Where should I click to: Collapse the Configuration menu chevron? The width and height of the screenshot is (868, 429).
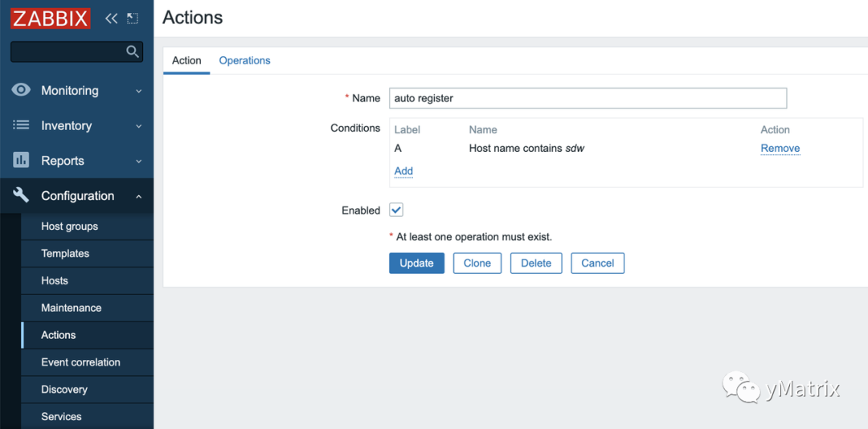[138, 196]
